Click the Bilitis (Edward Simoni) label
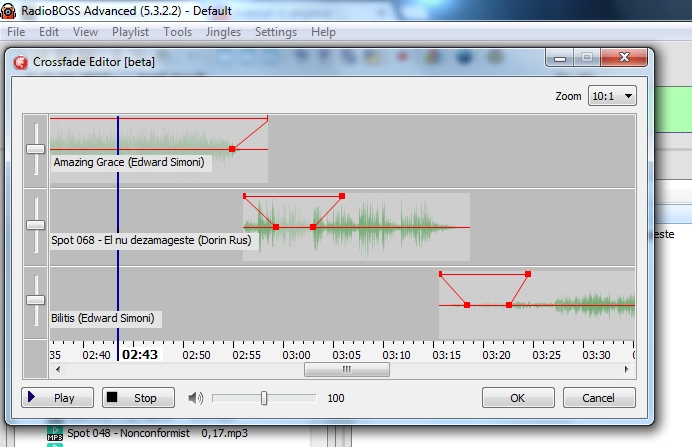This screenshot has height=447, width=692. click(103, 318)
